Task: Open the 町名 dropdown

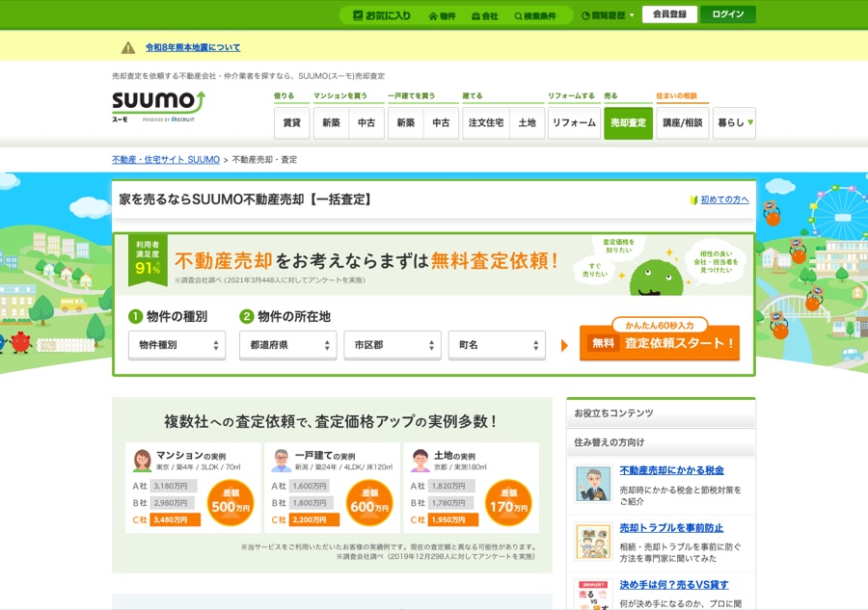Action: click(497, 345)
